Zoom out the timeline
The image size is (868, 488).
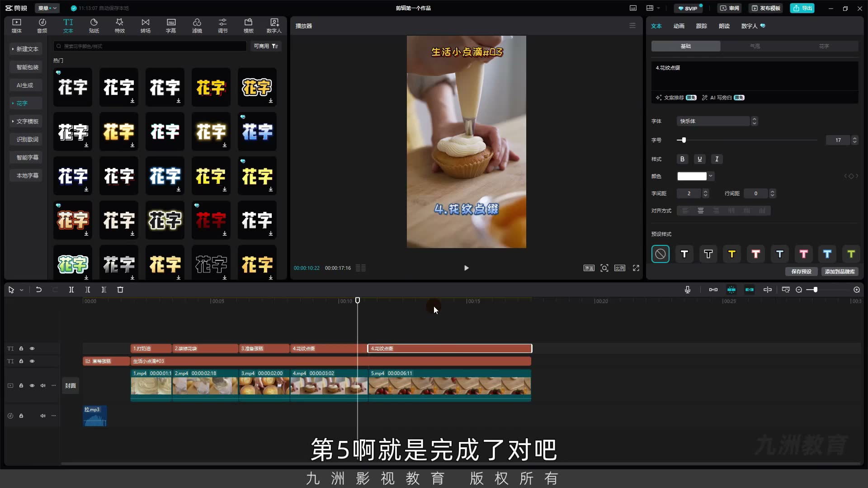tap(799, 290)
